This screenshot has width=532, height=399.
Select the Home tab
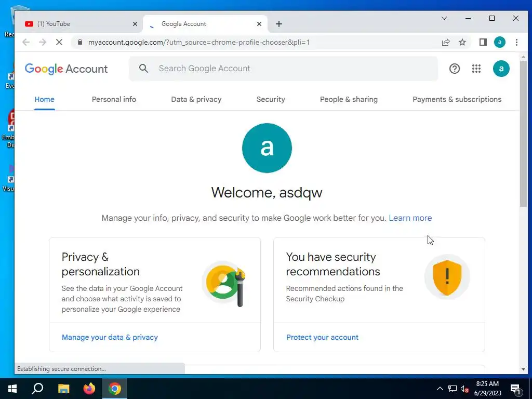[45, 99]
